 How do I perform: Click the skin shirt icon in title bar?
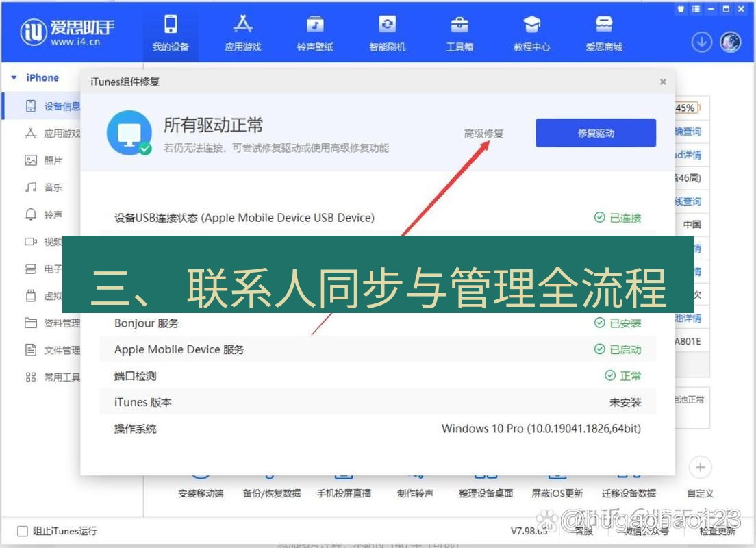(681, 9)
